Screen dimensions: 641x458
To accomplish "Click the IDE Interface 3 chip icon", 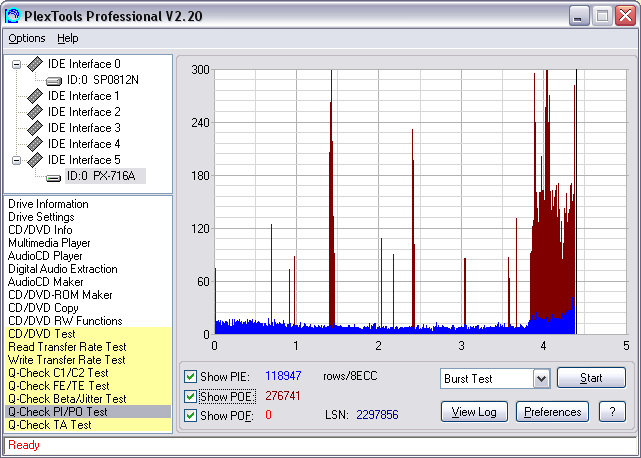I will 35,128.
